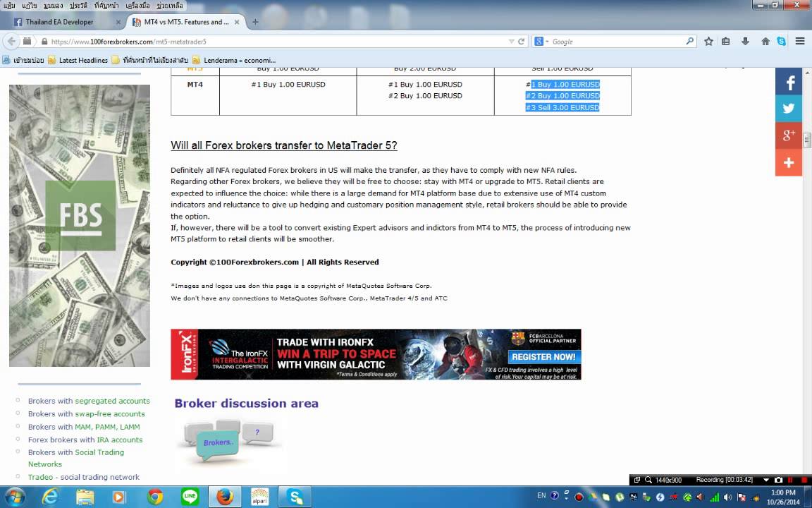Click the recorder zoom magnifier icon

coord(648,480)
